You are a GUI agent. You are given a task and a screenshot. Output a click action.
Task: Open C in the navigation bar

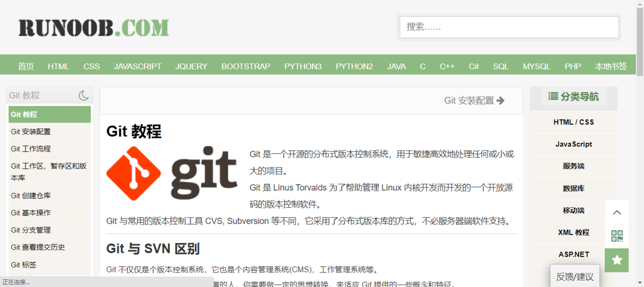[x=423, y=66]
